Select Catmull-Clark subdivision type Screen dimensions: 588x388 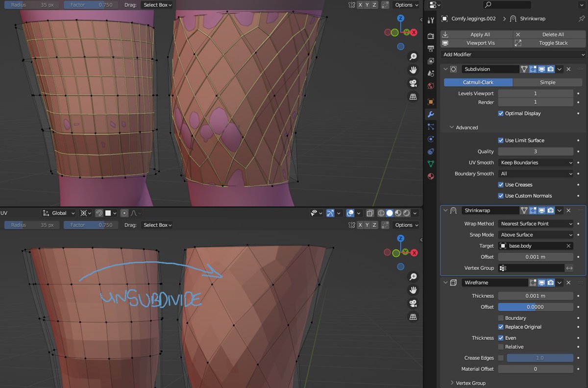pos(478,82)
